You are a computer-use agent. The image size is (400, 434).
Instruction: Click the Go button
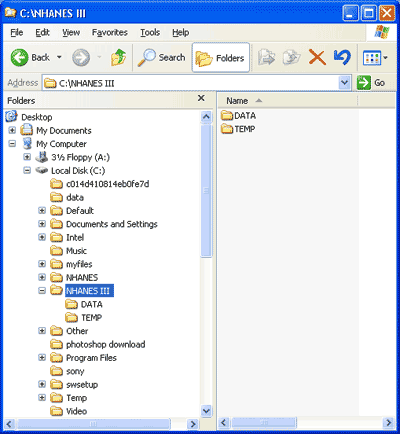(x=371, y=83)
